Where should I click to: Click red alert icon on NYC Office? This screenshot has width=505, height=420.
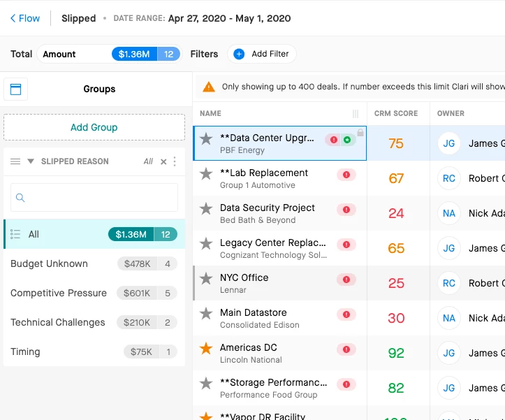pyautogui.click(x=346, y=280)
